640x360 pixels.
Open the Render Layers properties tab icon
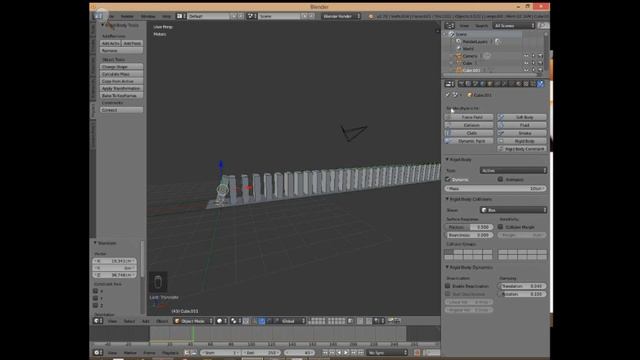(468, 84)
